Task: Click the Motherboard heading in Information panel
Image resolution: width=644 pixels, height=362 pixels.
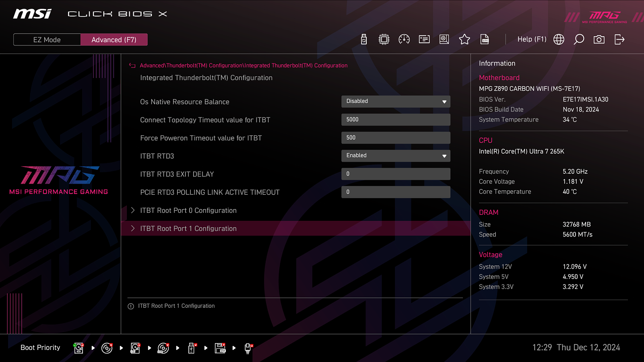Action: point(499,78)
